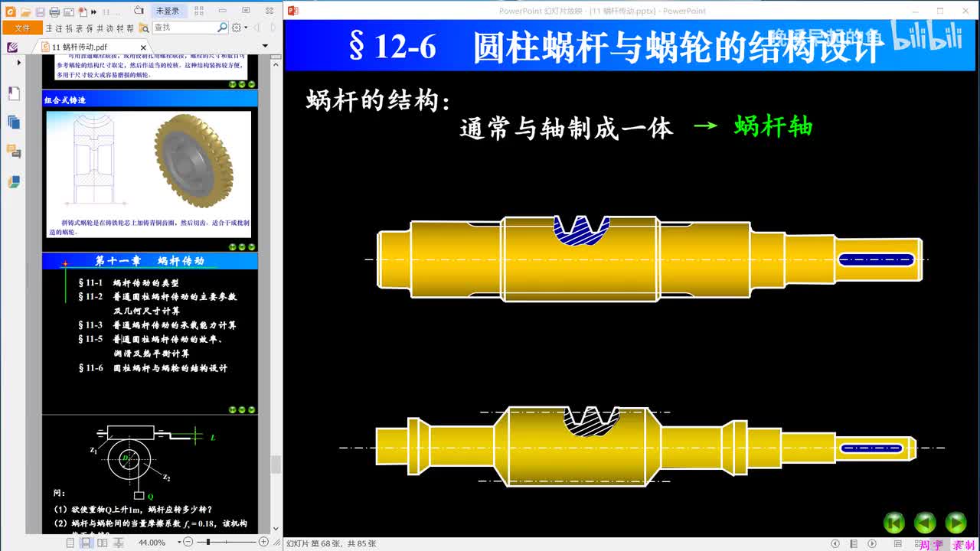The image size is (980, 551).
Task: Save the PDF with the disk icon
Action: pyautogui.click(x=40, y=12)
